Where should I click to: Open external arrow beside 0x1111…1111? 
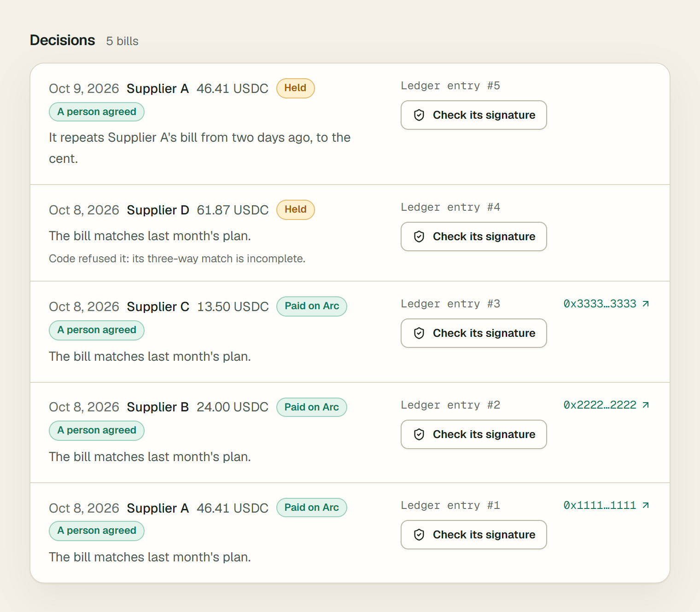click(x=646, y=505)
